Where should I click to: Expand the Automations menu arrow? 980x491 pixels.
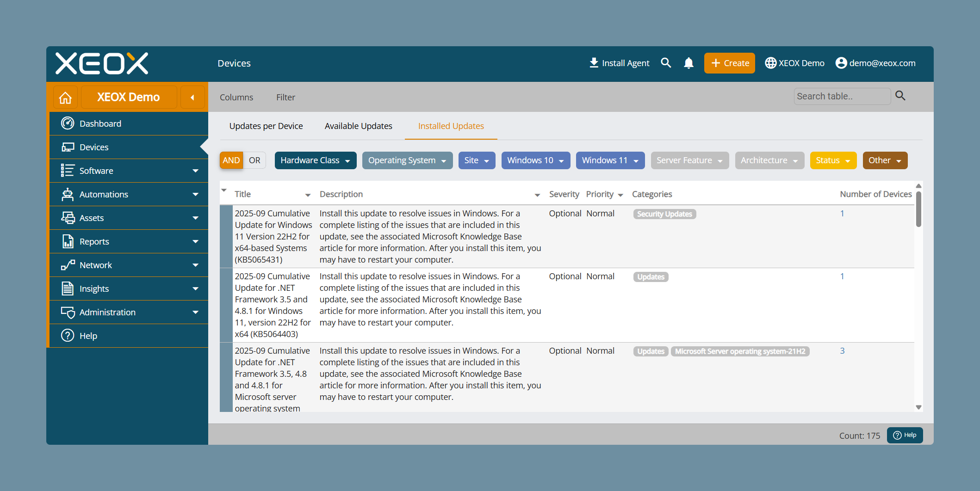(x=196, y=195)
